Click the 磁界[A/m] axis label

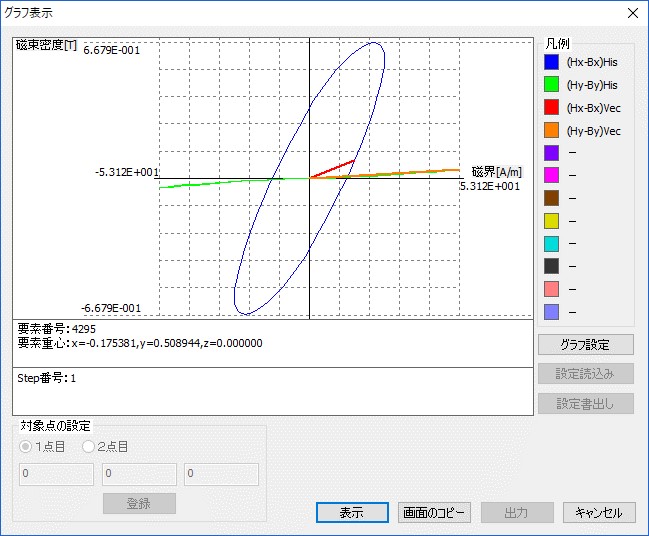(x=497, y=172)
